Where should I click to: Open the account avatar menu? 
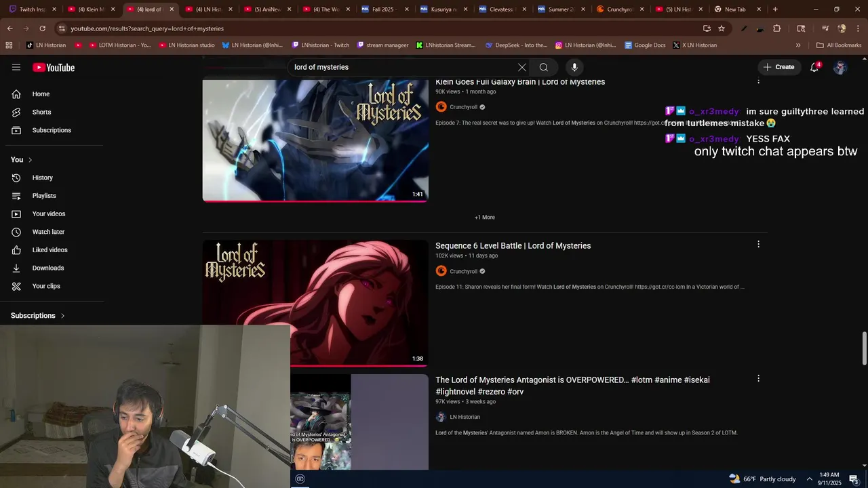[x=840, y=67]
